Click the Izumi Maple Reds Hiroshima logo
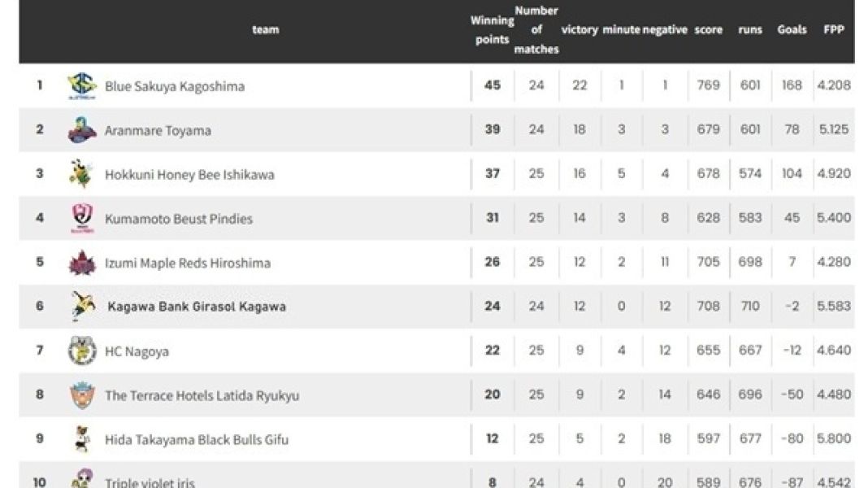The height and width of the screenshot is (488, 868). pyautogui.click(x=81, y=263)
